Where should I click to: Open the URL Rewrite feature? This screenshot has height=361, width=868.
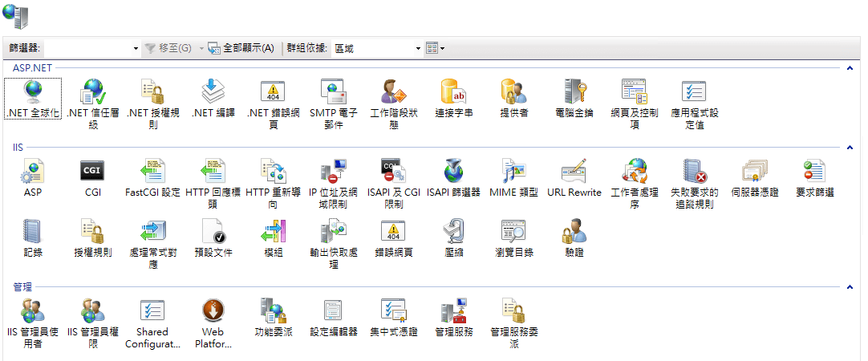pos(574,178)
